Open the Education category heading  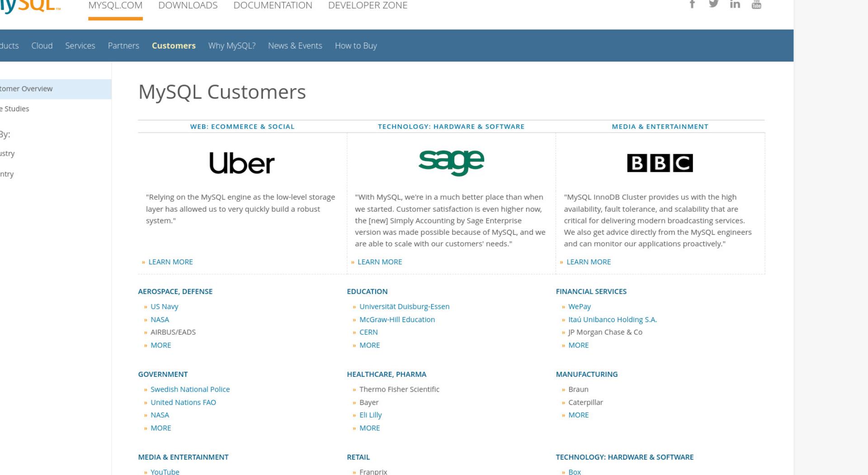(x=367, y=292)
